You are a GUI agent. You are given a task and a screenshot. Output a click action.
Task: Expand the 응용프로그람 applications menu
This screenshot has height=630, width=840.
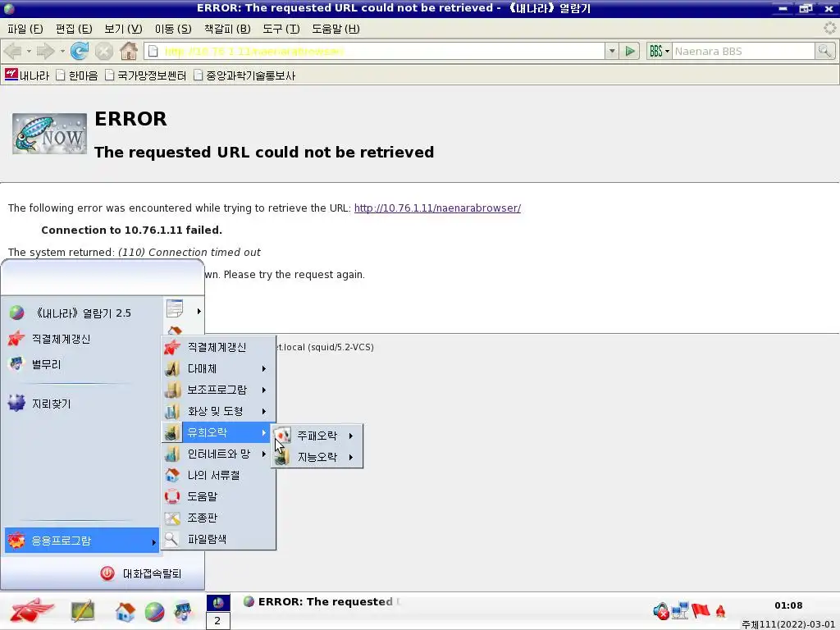(x=82, y=541)
